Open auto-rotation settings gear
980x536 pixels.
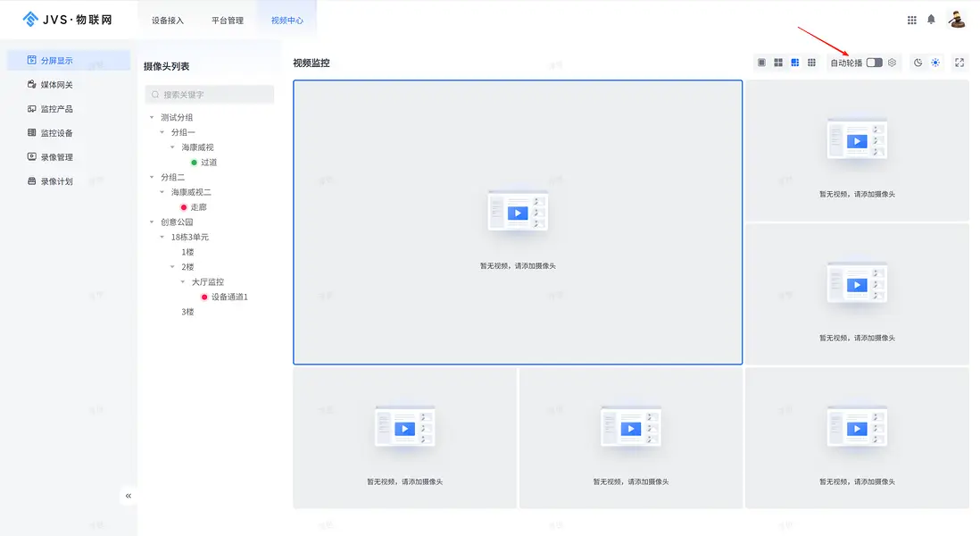click(x=892, y=63)
